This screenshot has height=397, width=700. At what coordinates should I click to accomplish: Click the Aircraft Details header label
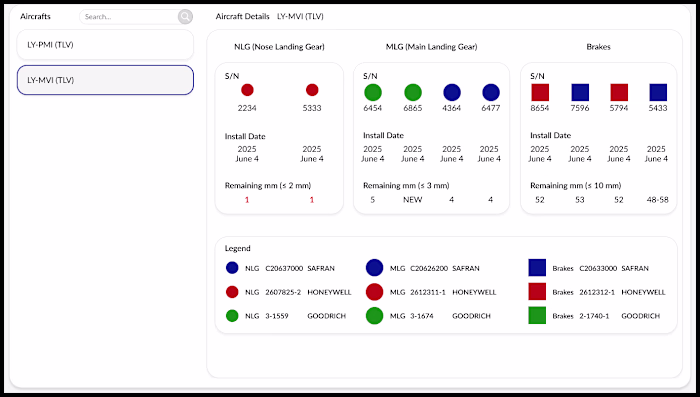(242, 17)
